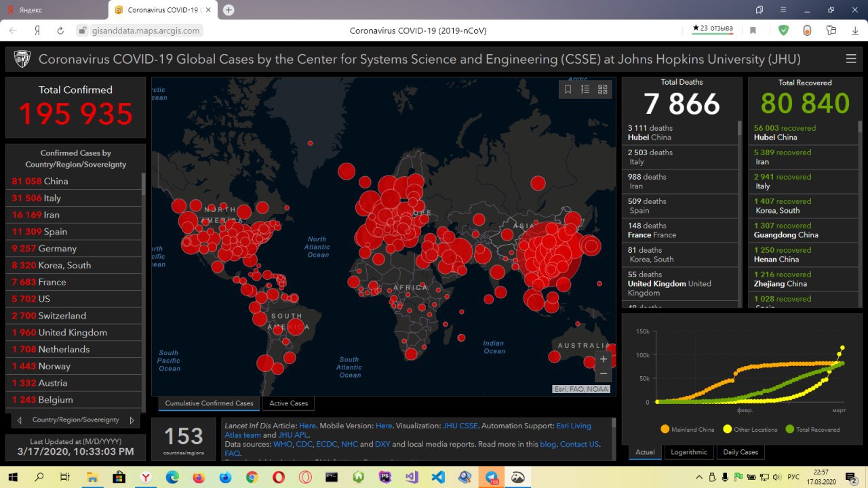Screen dimensions: 868x488
Task: Bookmark this page in the browser
Action: 753,30
